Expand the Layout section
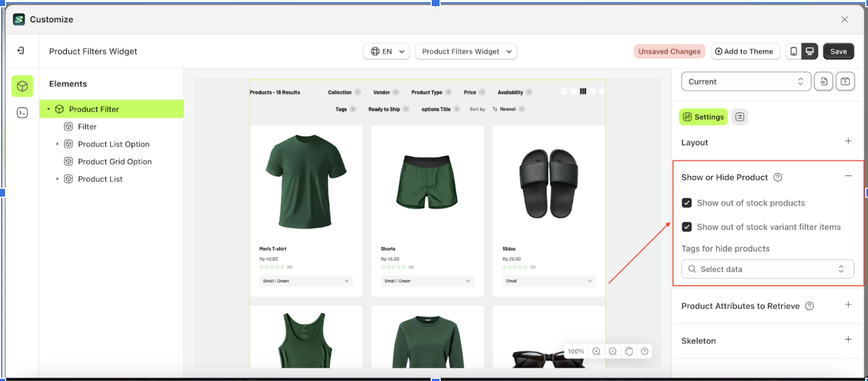 (x=848, y=141)
